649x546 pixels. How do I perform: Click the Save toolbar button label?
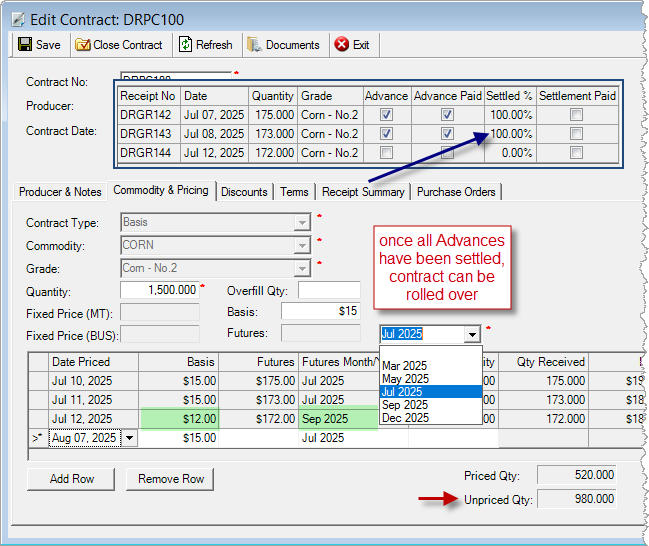48,45
